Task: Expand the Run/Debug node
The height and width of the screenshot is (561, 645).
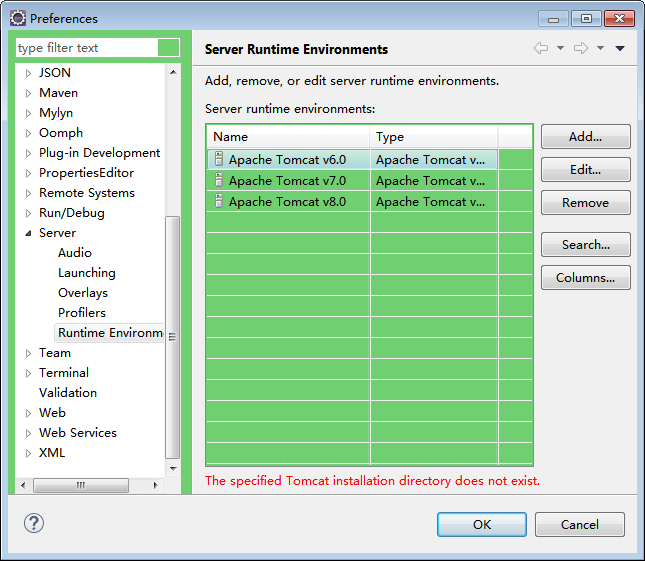Action: [x=28, y=213]
